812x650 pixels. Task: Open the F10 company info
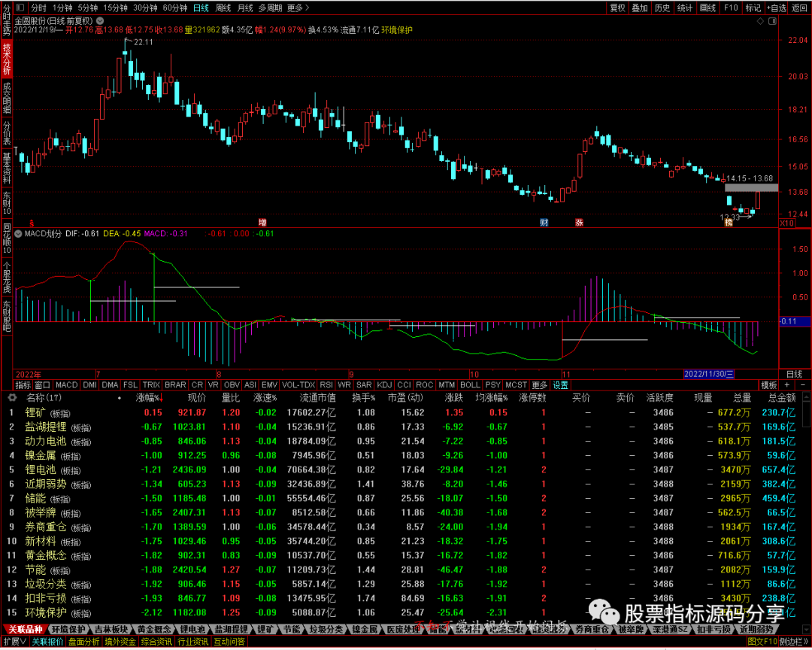click(x=731, y=8)
